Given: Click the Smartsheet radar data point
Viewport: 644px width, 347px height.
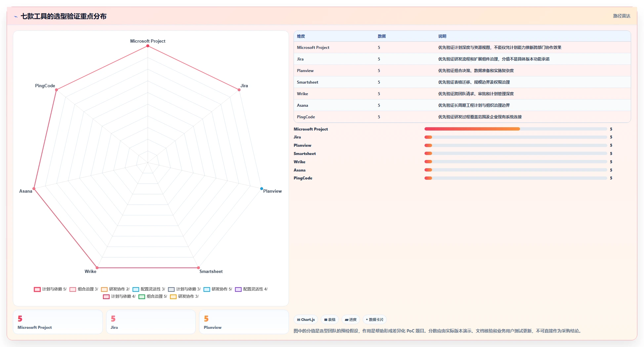Looking at the screenshot, I should (x=198, y=268).
